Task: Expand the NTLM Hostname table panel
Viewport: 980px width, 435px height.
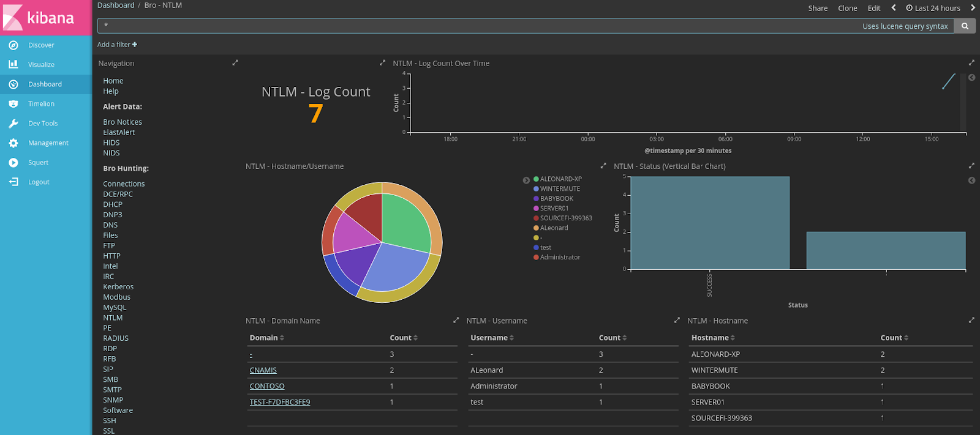Action: tap(971, 320)
